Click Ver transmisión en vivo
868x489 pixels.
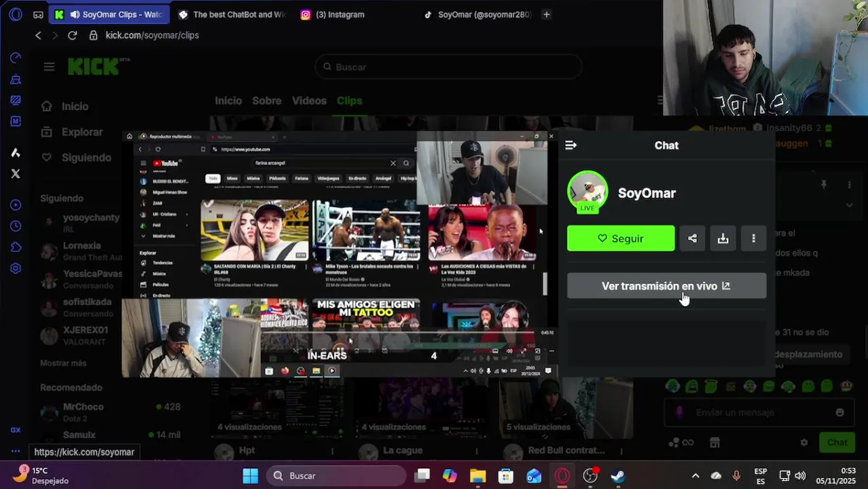(666, 286)
